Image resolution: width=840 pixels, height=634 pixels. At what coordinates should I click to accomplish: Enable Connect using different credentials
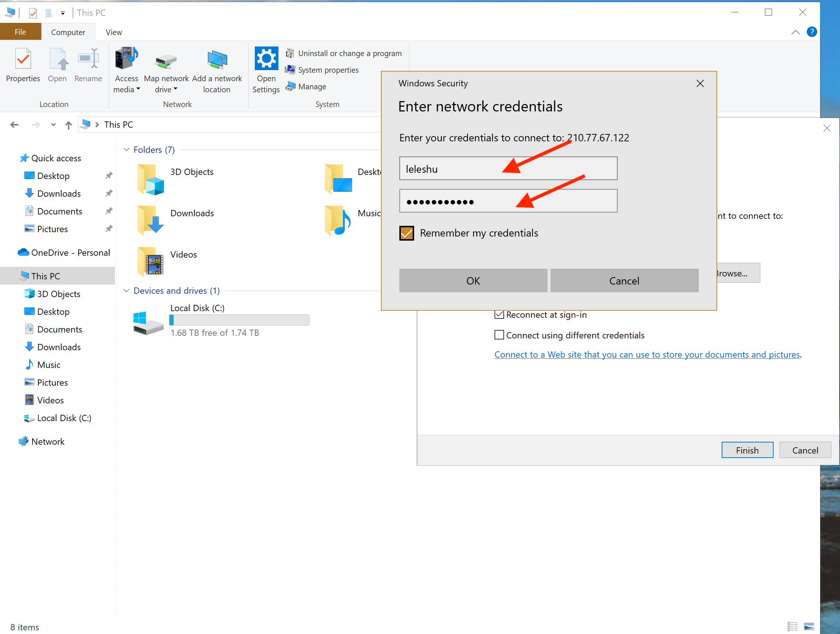pyautogui.click(x=499, y=335)
